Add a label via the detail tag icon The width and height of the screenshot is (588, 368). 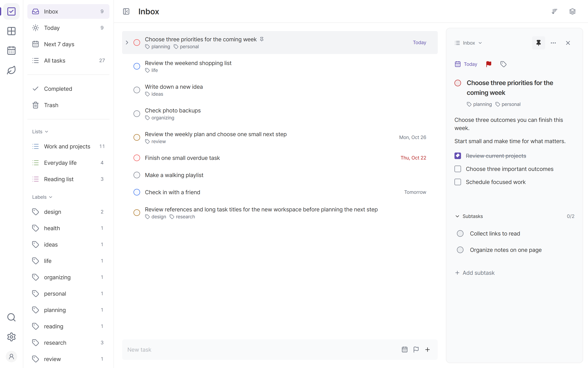click(503, 64)
